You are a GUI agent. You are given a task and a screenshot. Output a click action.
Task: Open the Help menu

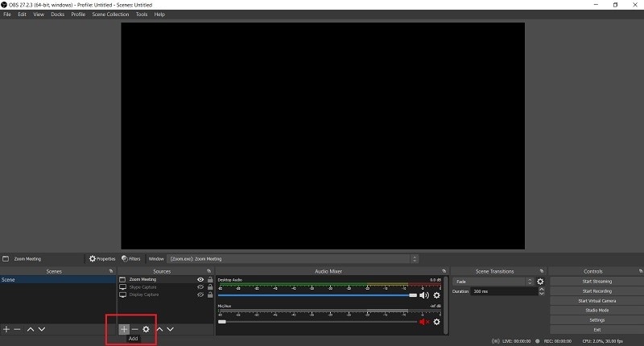pyautogui.click(x=159, y=14)
